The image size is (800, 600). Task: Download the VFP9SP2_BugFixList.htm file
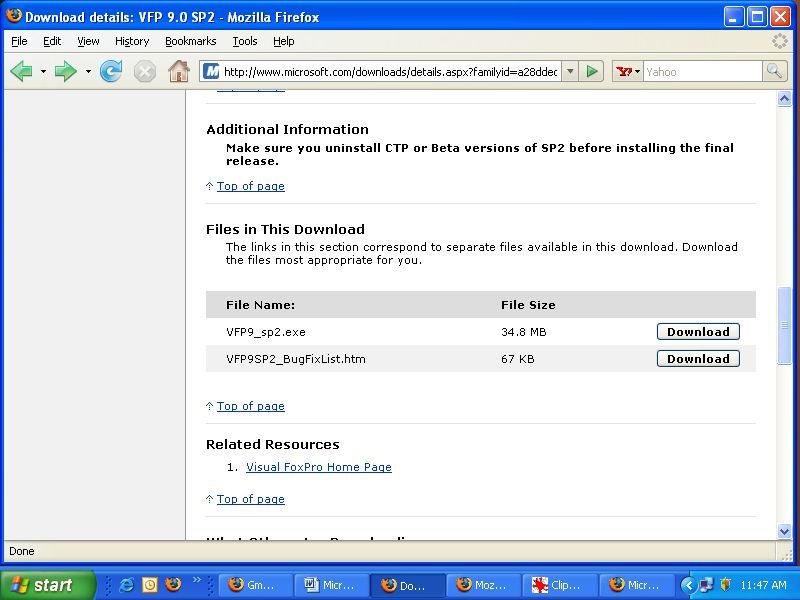(x=698, y=359)
